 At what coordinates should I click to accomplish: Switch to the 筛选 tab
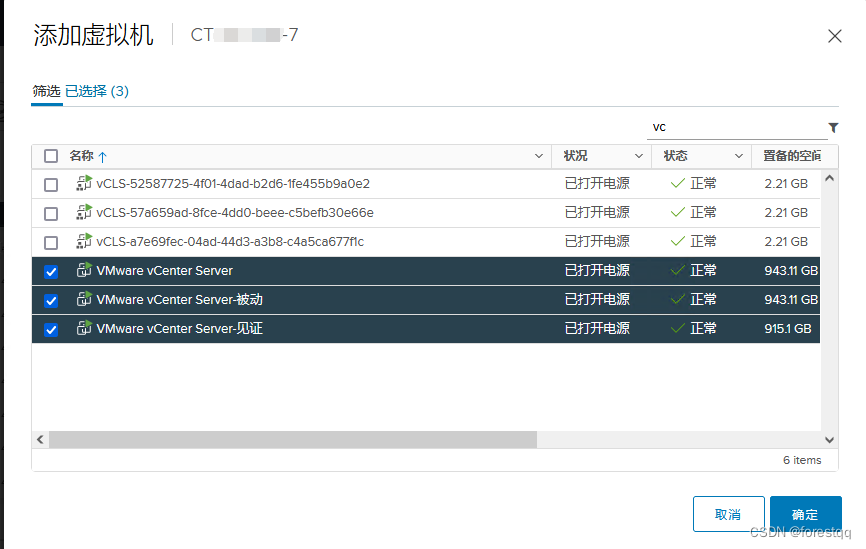pos(46,91)
